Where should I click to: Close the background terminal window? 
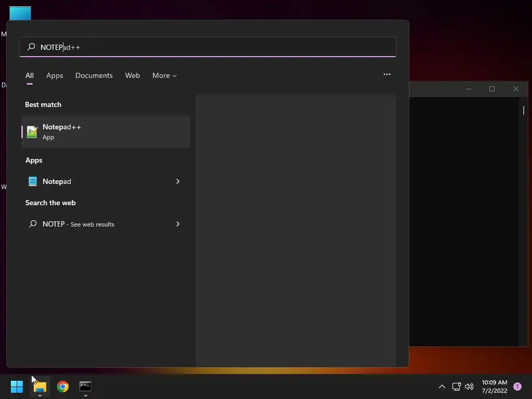pyautogui.click(x=516, y=89)
